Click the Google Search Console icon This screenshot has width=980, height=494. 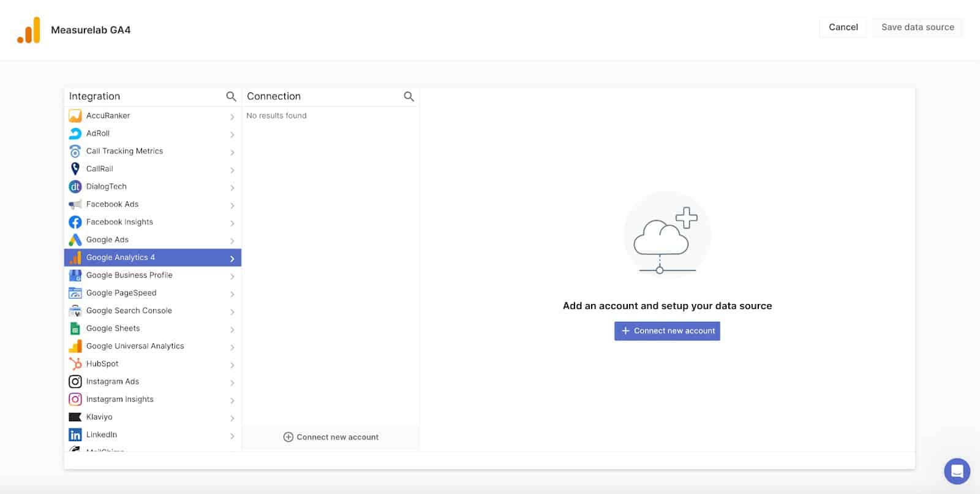pyautogui.click(x=75, y=311)
